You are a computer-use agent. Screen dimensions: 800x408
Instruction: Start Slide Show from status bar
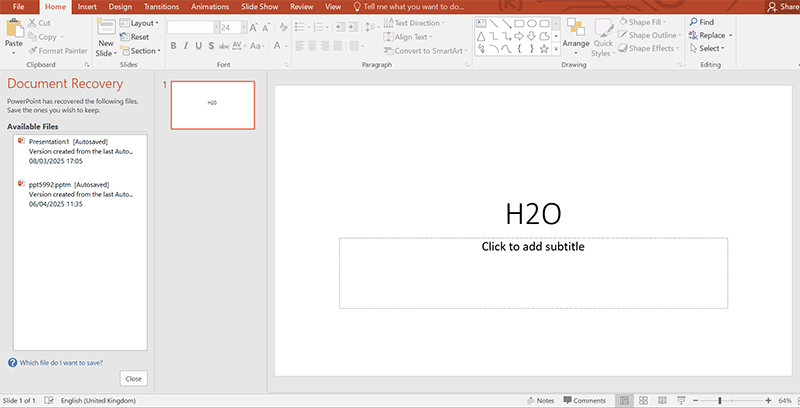click(x=681, y=400)
